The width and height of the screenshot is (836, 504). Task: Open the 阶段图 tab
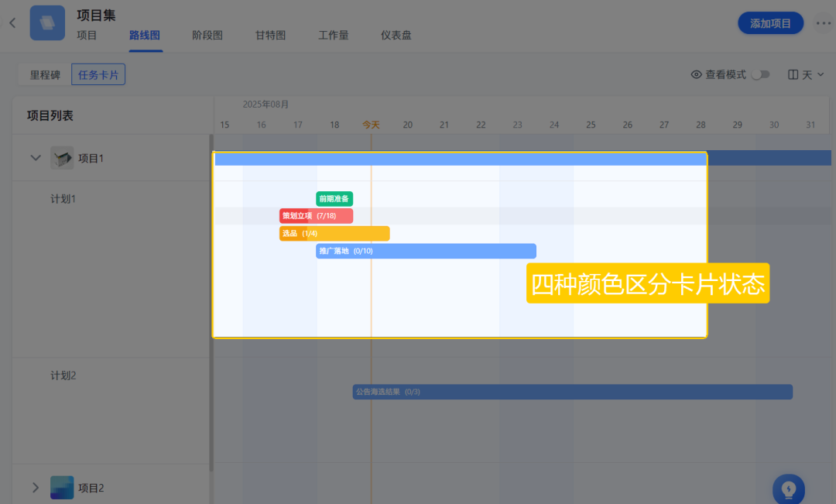tap(207, 35)
